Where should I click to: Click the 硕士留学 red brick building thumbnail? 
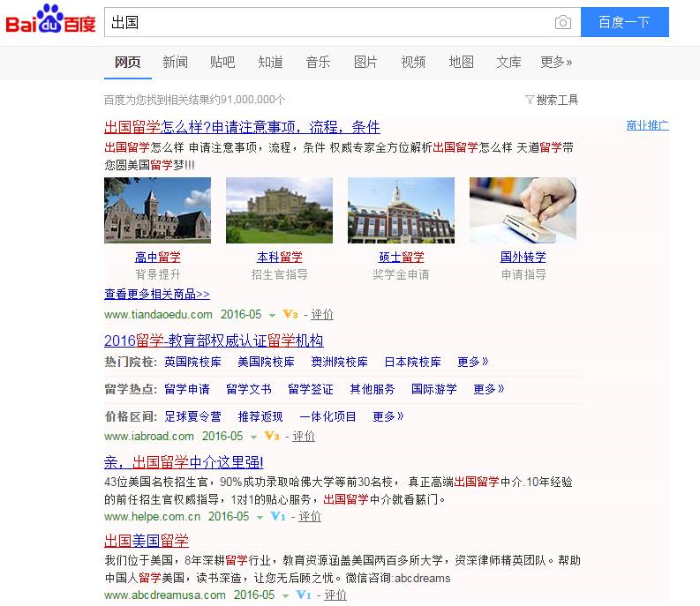[x=402, y=210]
